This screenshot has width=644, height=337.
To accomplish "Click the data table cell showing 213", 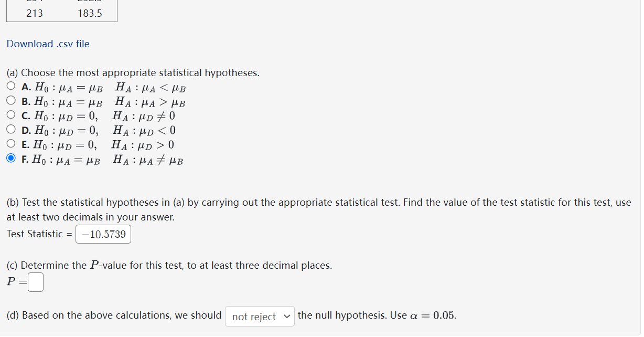I will 34,13.
